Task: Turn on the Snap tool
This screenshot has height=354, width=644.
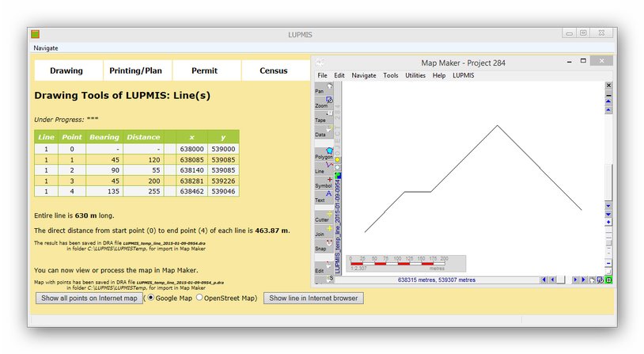Action: pyautogui.click(x=324, y=245)
